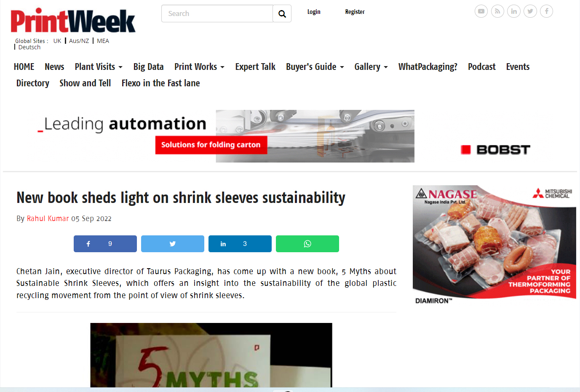Click the Nagase Diamiron ad image
This screenshot has height=392, width=580.
click(494, 245)
